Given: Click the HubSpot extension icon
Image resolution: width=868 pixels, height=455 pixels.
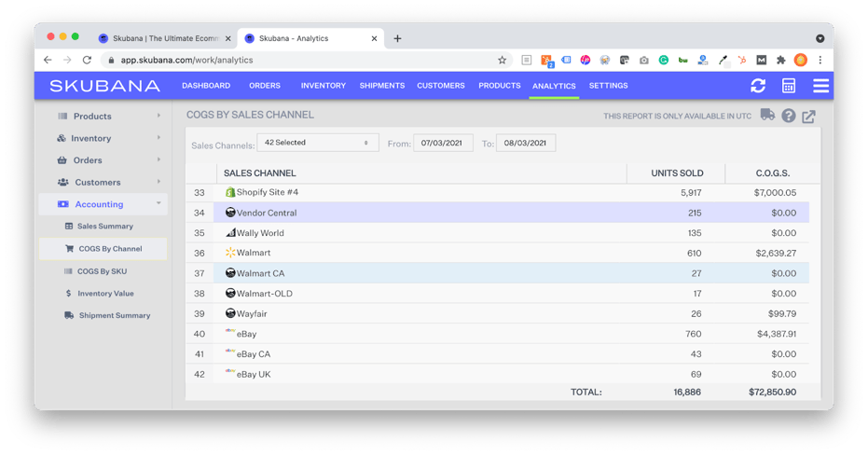Looking at the screenshot, I should tap(742, 60).
